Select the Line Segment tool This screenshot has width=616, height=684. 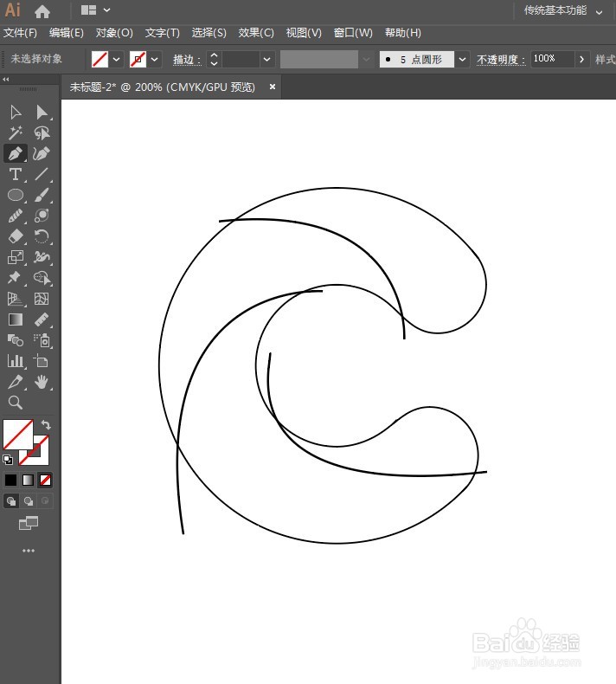42,174
